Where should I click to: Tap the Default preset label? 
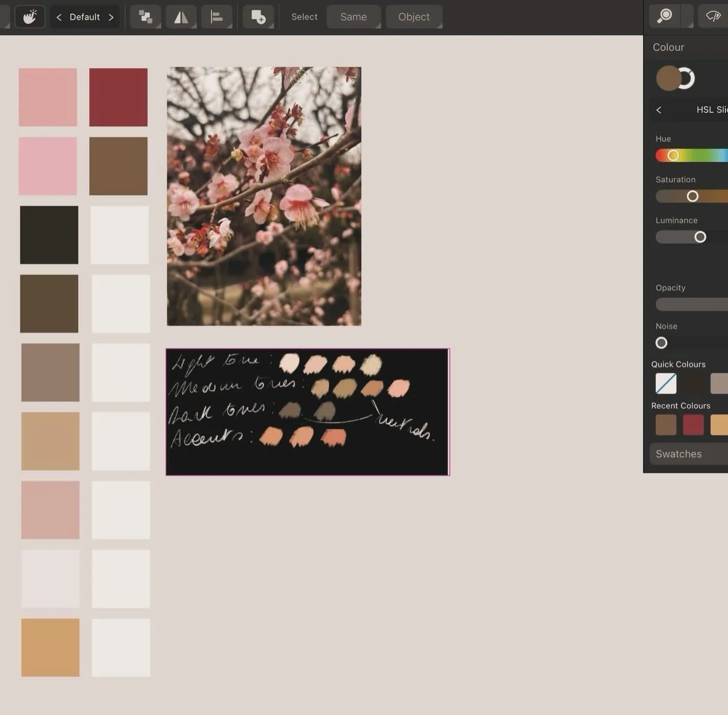point(84,16)
